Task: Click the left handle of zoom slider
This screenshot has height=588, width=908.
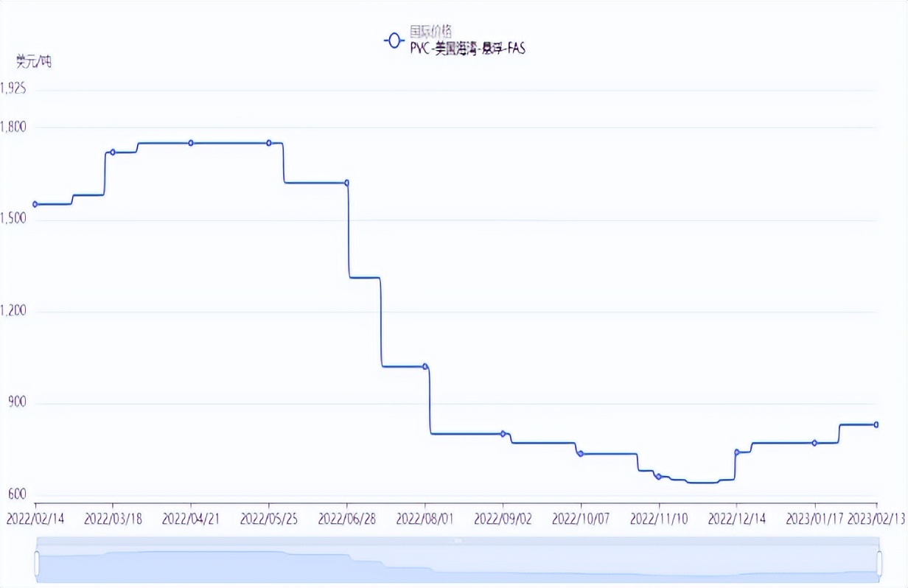Action: 36,563
